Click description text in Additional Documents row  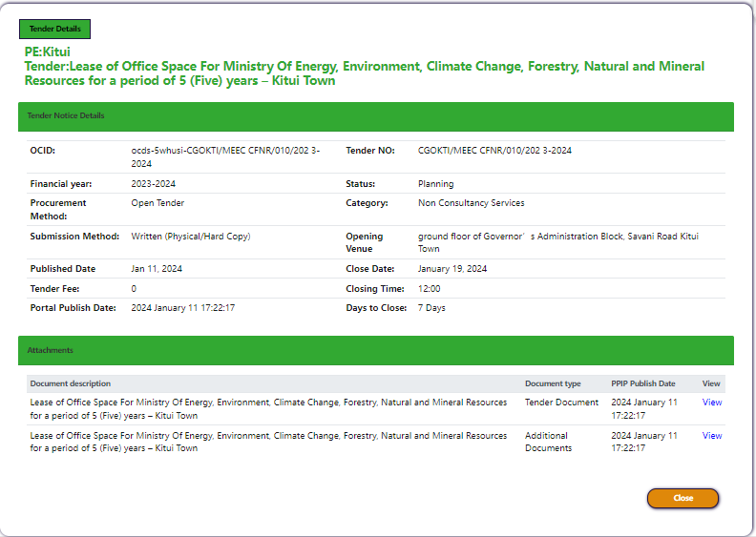(268, 442)
